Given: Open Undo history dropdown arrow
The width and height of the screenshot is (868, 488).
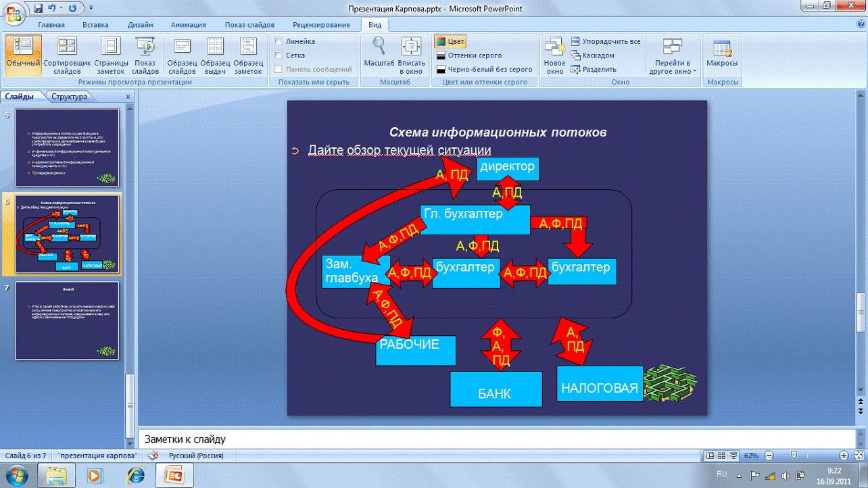Looking at the screenshot, I should coord(62,9).
